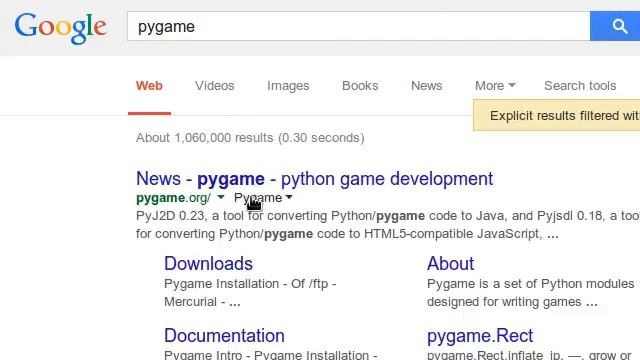Open News - pygame - python game development result
640x360 pixels.
(x=314, y=179)
